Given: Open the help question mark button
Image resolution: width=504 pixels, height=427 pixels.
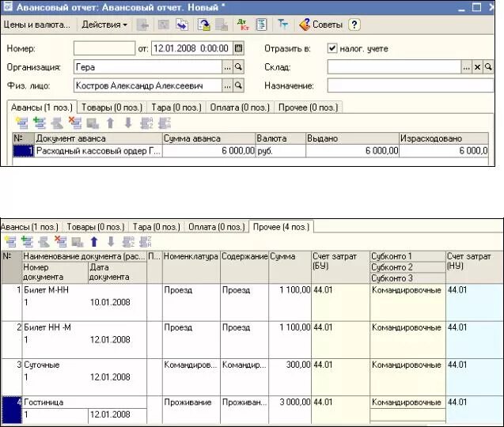Looking at the screenshot, I should point(354,25).
